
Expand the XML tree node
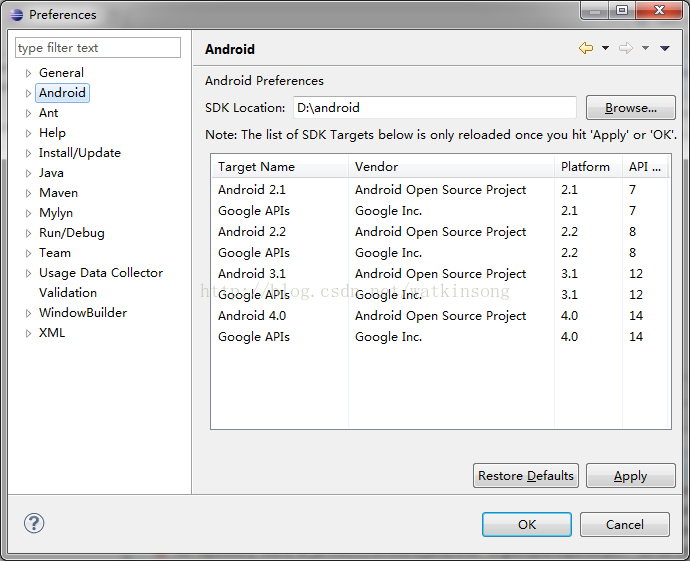click(x=28, y=334)
